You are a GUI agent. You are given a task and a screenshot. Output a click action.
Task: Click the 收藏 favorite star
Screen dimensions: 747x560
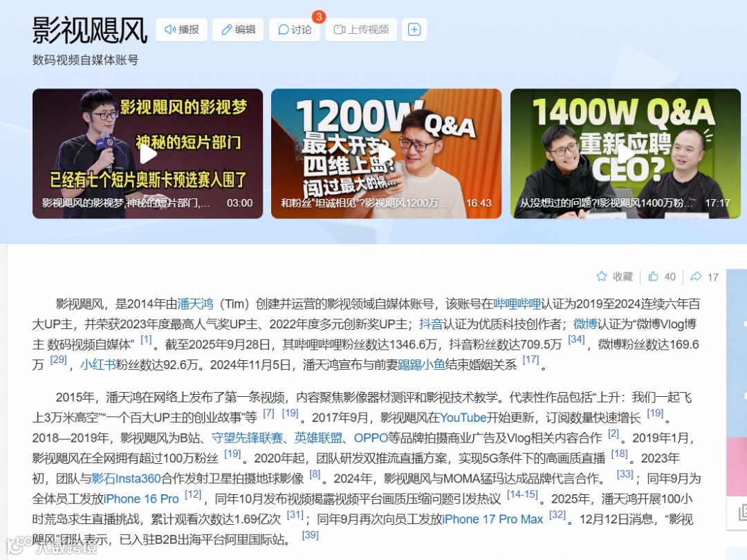tap(615, 277)
